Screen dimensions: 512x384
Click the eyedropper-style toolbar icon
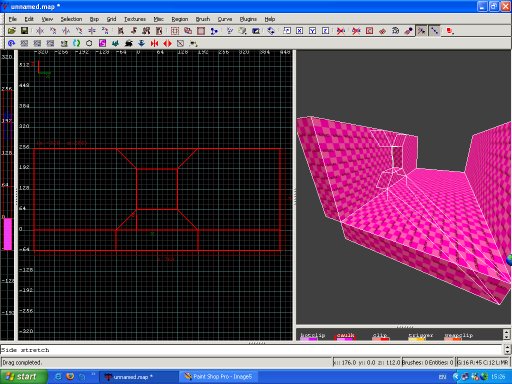point(408,31)
